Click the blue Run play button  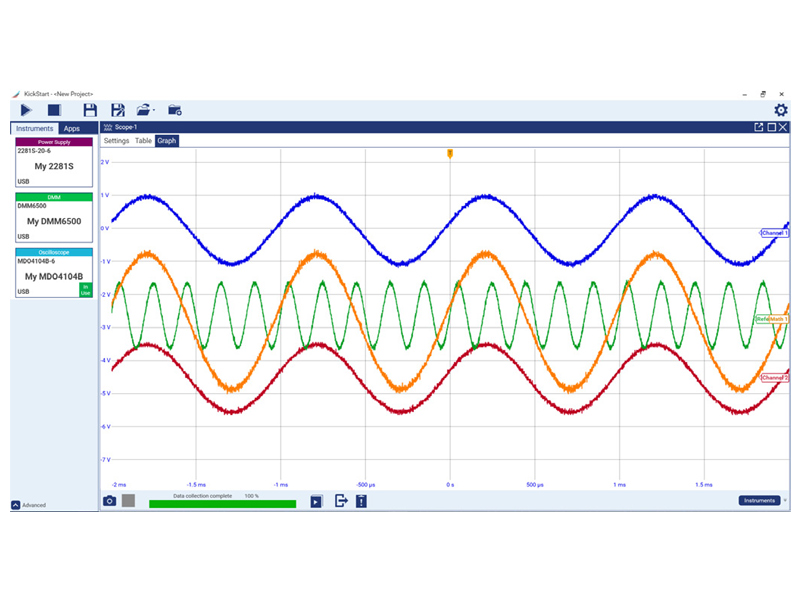pos(26,110)
